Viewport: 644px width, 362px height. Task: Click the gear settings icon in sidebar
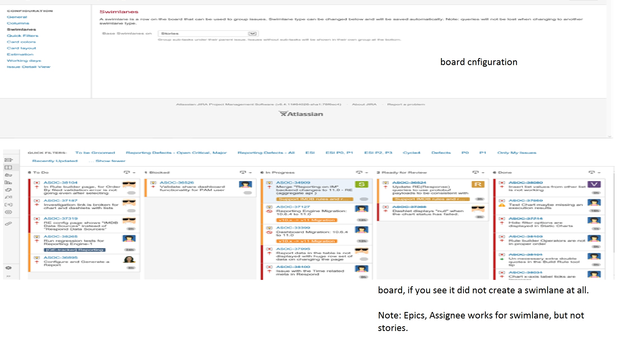click(x=8, y=268)
